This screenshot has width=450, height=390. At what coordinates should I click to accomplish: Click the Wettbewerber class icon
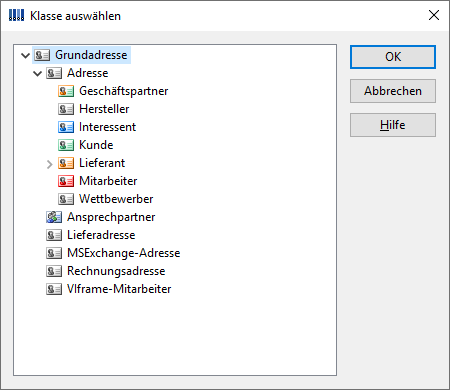(66, 199)
